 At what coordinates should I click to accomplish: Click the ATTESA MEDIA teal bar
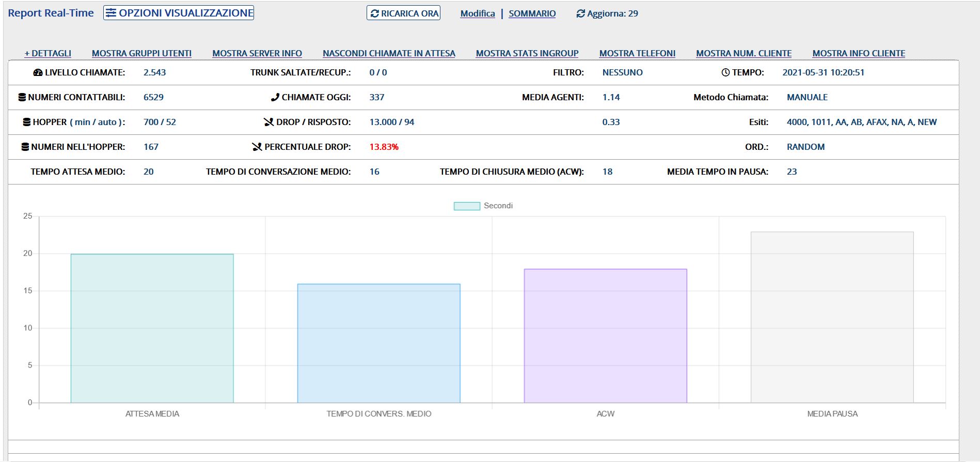click(x=152, y=328)
